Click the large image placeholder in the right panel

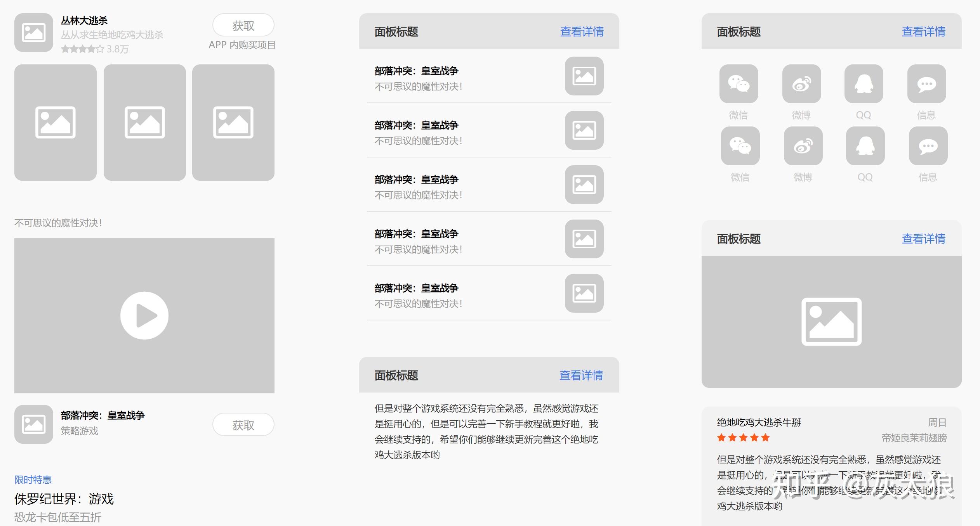(832, 321)
